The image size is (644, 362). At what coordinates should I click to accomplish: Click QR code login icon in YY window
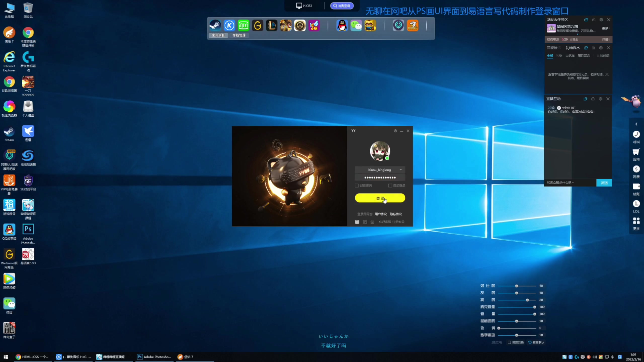[365, 222]
